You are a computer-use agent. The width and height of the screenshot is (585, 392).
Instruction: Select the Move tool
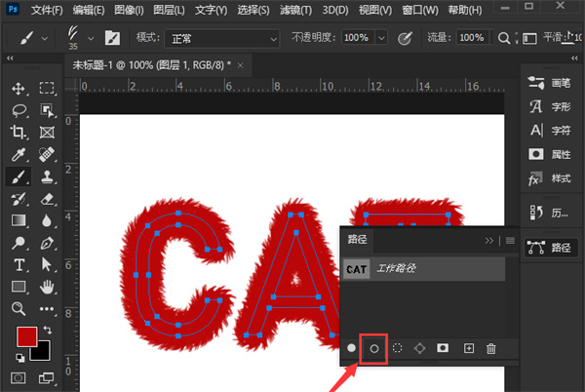[19, 89]
